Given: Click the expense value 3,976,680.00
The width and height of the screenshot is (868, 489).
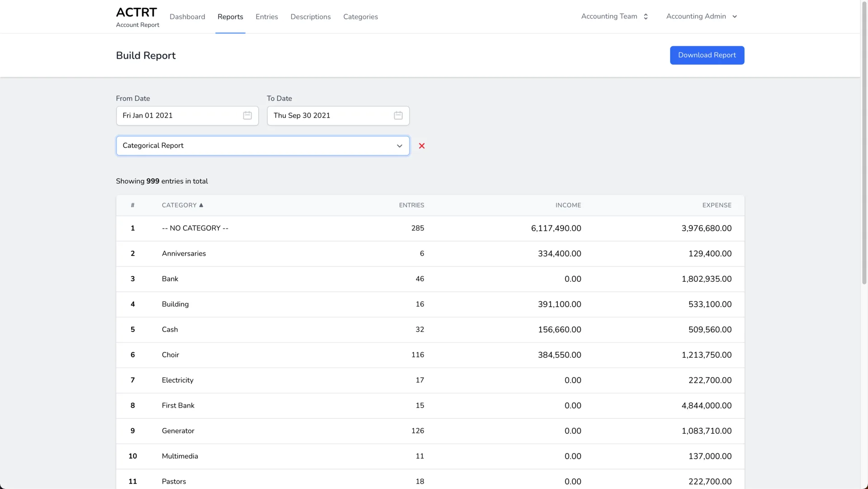Looking at the screenshot, I should pos(706,228).
